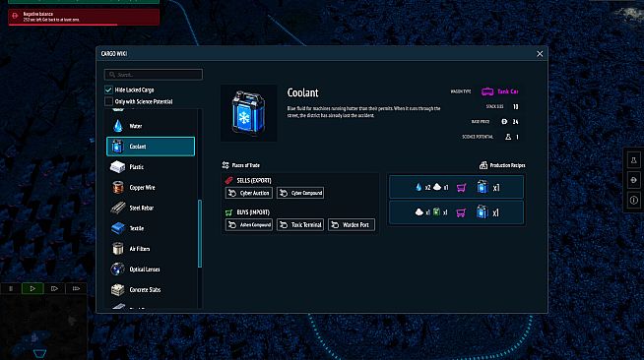
Task: Open the Toxic Terminal trade location
Action: pyautogui.click(x=300, y=224)
